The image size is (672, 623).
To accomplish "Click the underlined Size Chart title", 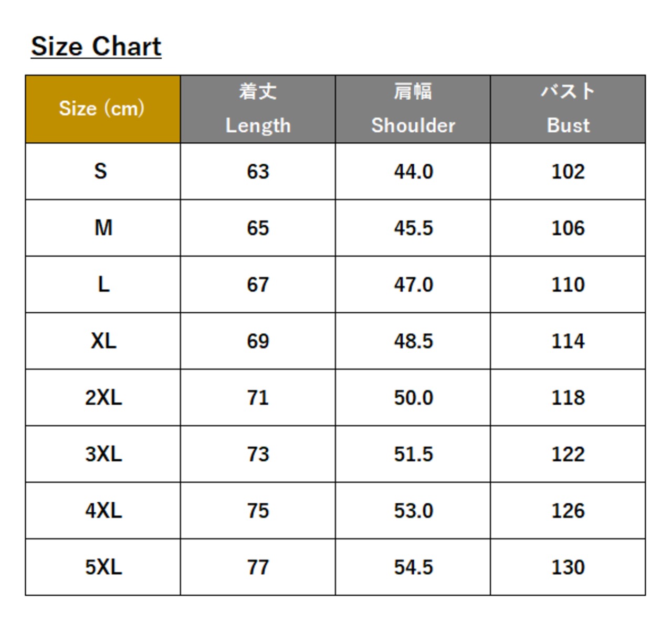I will click(96, 47).
